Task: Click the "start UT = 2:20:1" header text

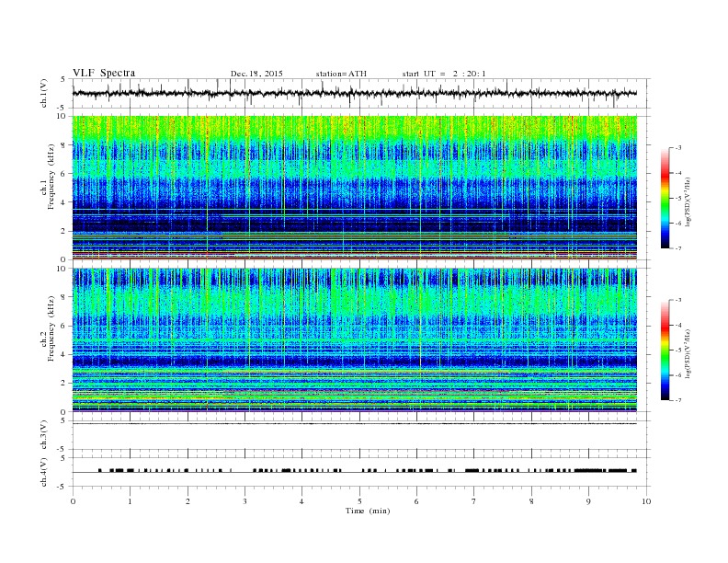Action: 444,74
